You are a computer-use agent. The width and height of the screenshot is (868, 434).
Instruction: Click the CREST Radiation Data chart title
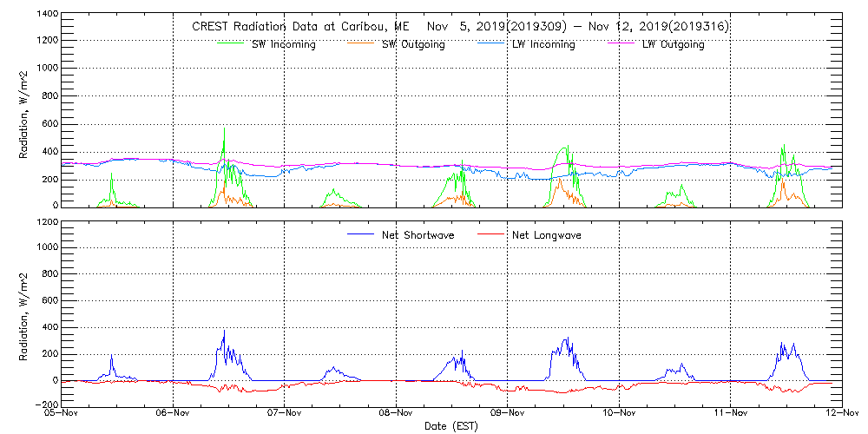click(x=460, y=27)
